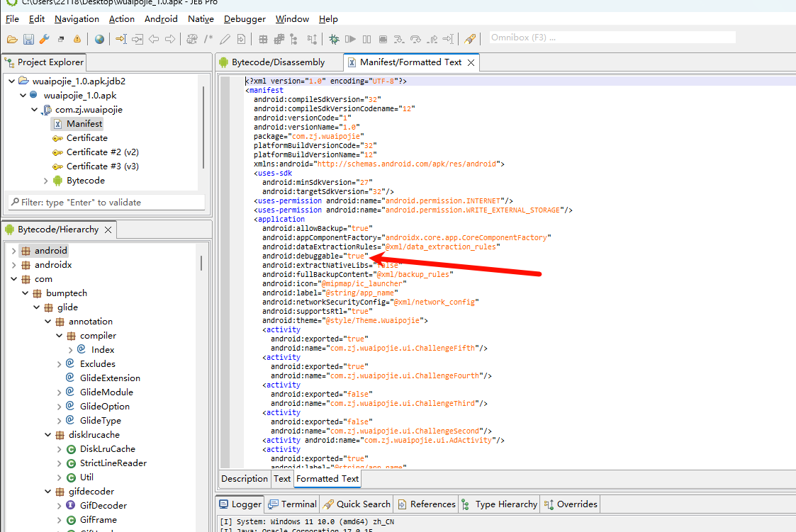Image resolution: width=796 pixels, height=532 pixels.
Task: Click the Omnibox search field
Action: [612, 38]
